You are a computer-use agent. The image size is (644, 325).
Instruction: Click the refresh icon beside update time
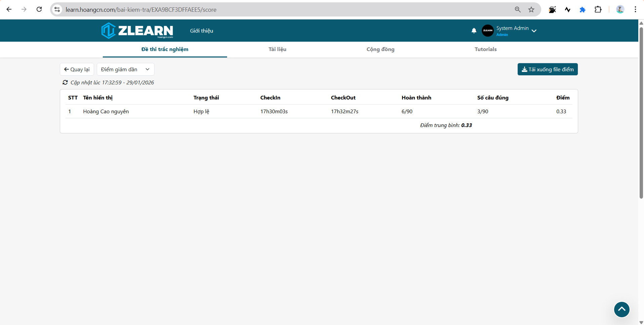(65, 82)
